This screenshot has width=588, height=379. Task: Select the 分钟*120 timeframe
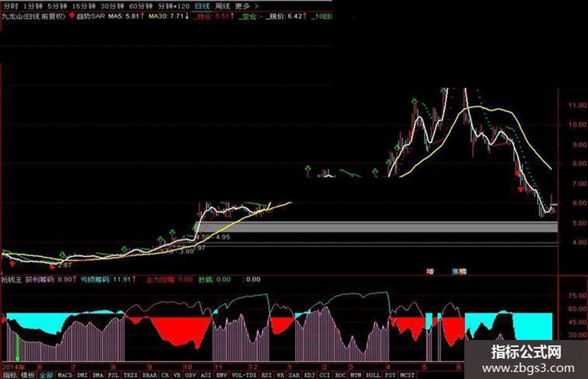(x=174, y=6)
